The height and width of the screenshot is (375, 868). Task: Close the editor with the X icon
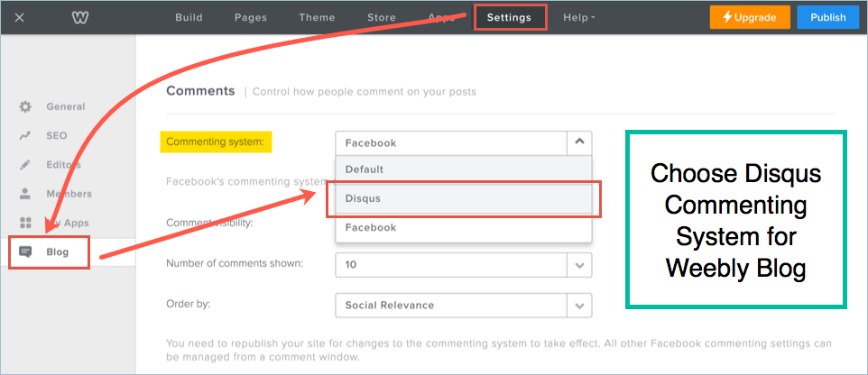click(20, 17)
